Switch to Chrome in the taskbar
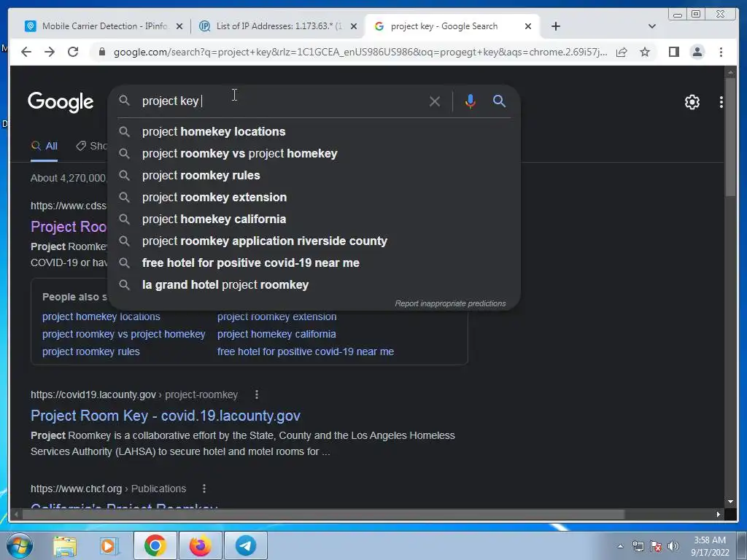This screenshot has width=747, height=560. point(155,545)
